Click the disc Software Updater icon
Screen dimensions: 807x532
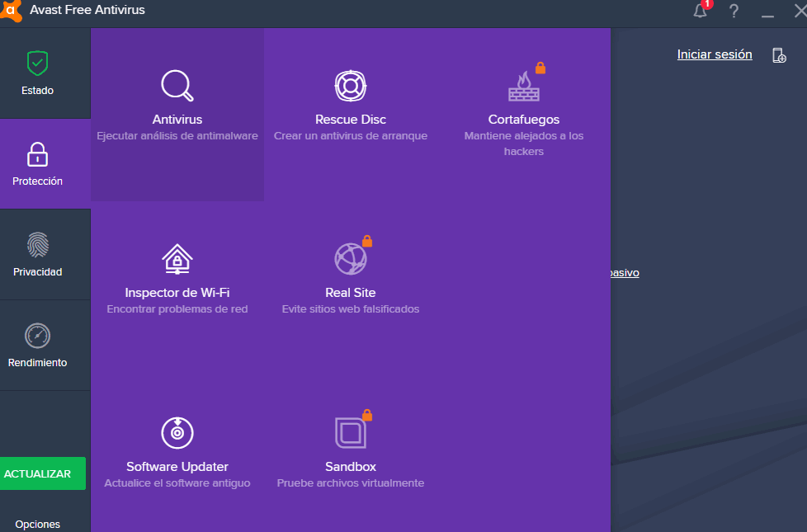click(177, 433)
